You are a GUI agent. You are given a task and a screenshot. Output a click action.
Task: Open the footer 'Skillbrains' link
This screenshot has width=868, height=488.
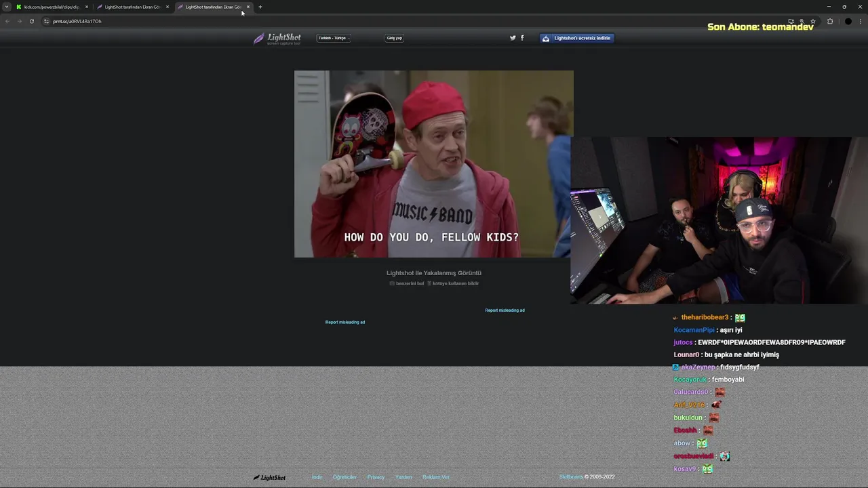click(571, 476)
